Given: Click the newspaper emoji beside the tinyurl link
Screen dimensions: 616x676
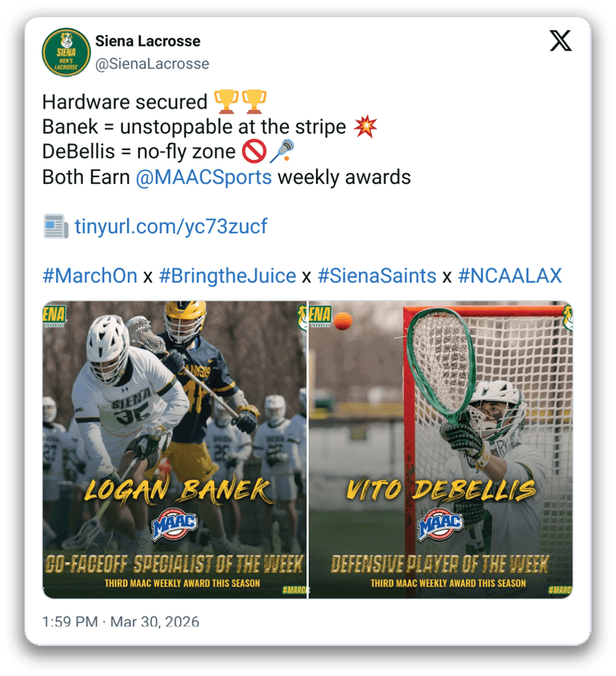Looking at the screenshot, I should [x=55, y=227].
